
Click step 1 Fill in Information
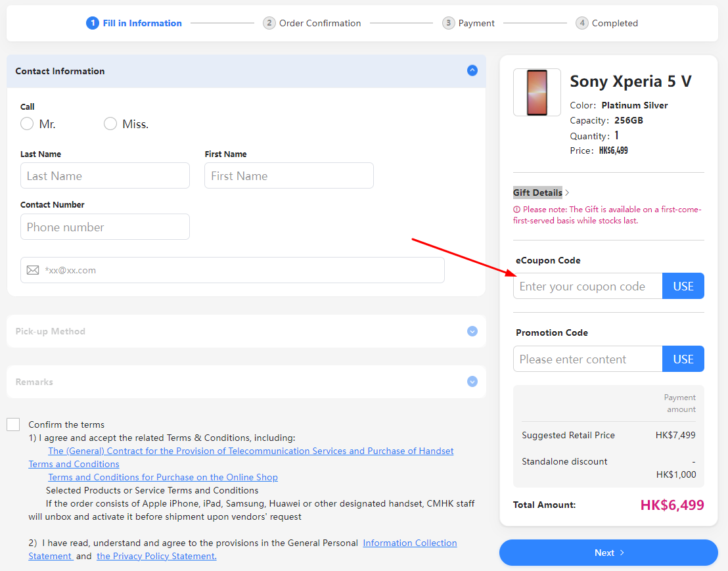click(134, 23)
